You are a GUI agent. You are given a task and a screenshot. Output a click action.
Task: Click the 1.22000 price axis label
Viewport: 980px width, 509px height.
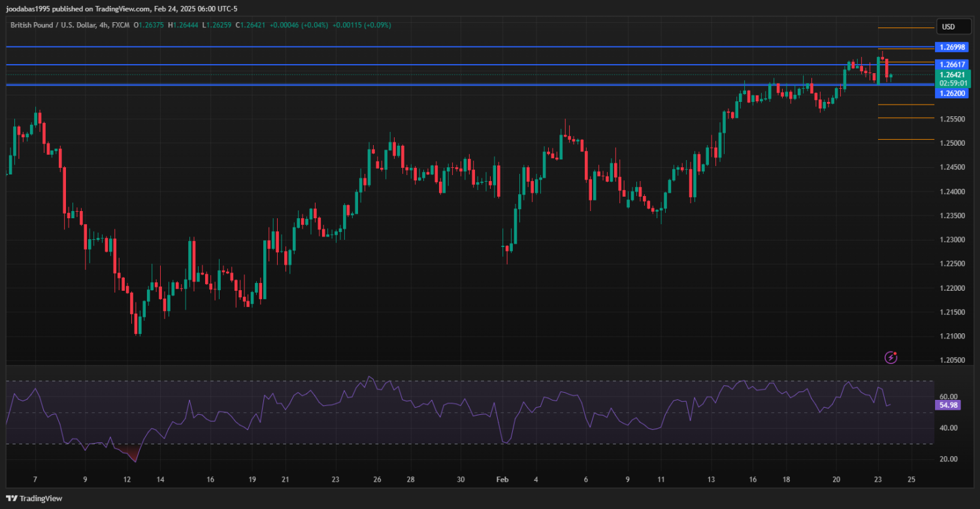(x=952, y=288)
